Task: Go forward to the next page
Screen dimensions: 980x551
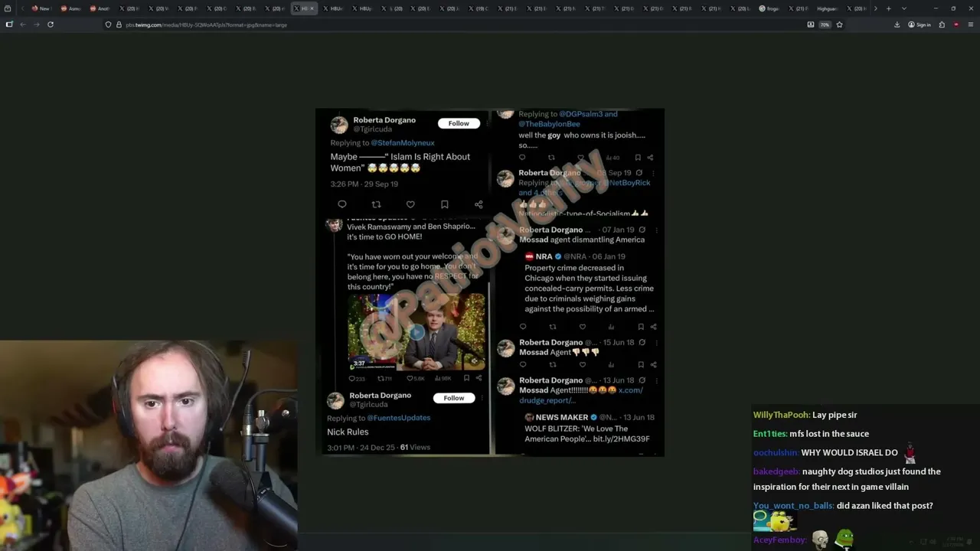Action: (x=36, y=24)
